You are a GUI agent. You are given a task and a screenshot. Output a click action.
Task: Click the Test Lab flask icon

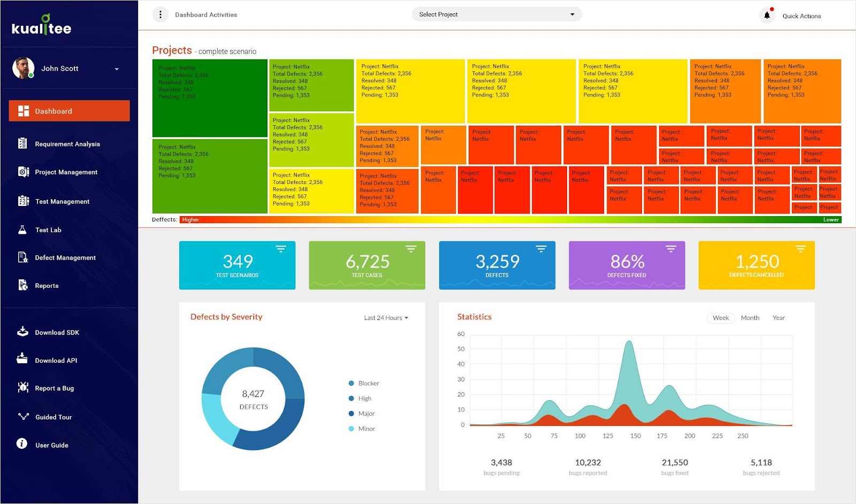22,230
